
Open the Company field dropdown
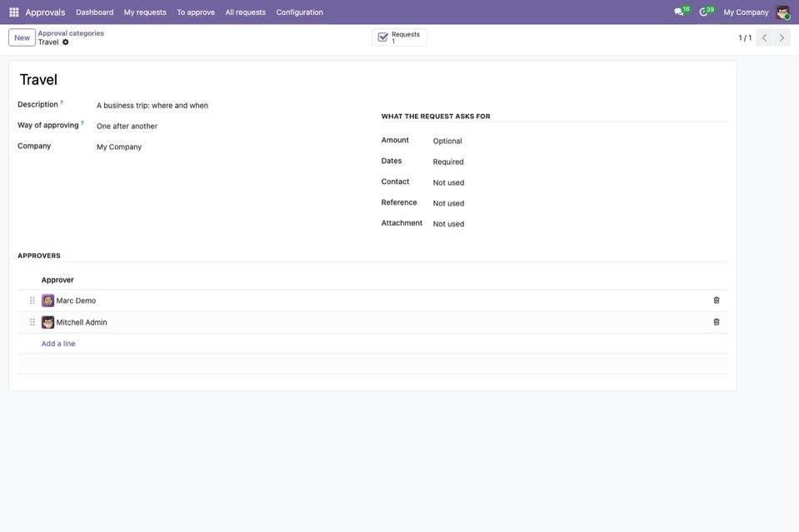[x=229, y=147]
